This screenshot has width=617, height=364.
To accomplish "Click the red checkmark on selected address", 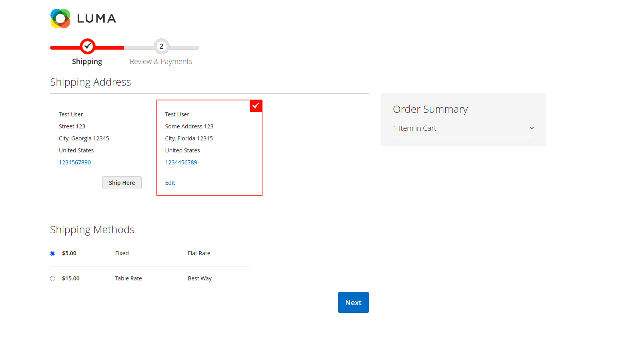I will [x=256, y=106].
